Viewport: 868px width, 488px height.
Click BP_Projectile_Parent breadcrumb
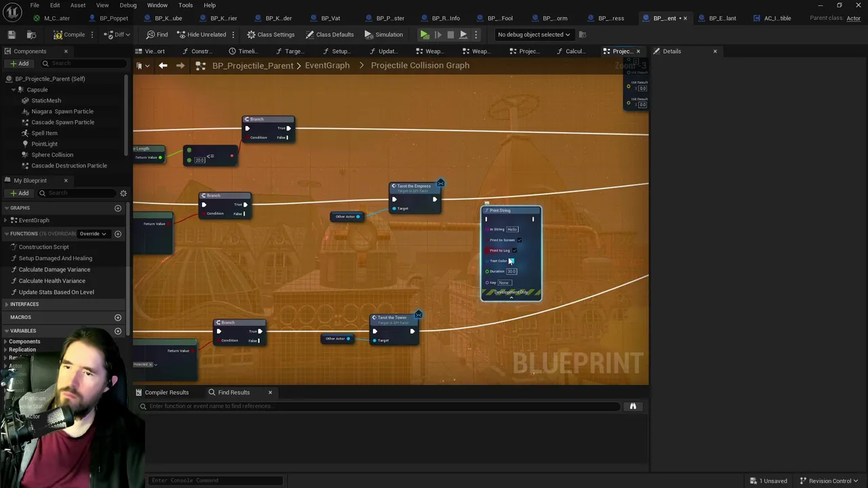[x=253, y=66]
